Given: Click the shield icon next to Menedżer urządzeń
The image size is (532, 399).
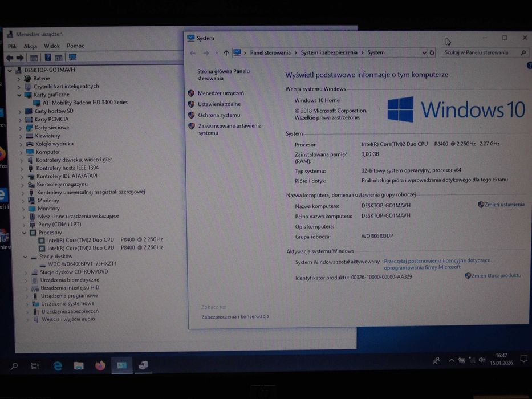Looking at the screenshot, I should (x=191, y=93).
